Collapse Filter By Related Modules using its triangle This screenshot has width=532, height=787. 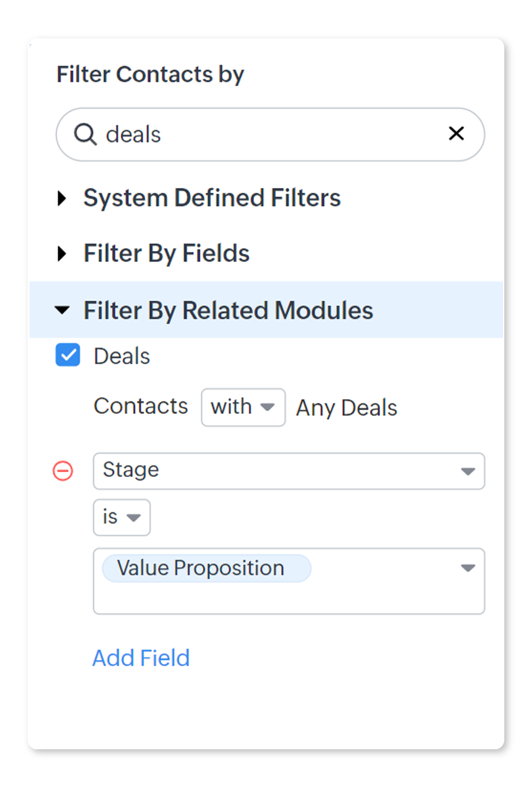(x=62, y=311)
